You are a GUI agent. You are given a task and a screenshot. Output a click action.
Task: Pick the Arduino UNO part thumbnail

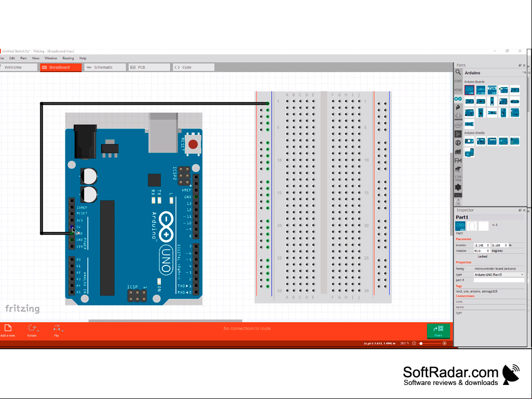click(x=470, y=90)
